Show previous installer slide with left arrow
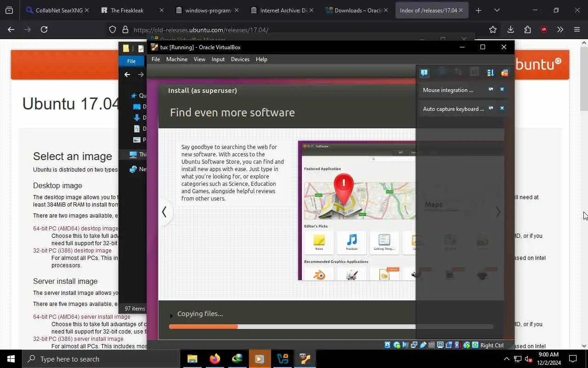 tap(164, 212)
